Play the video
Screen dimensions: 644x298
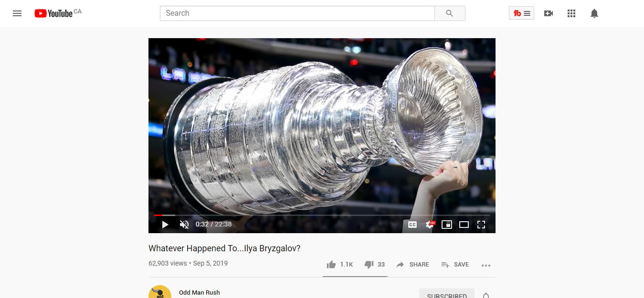pyautogui.click(x=165, y=224)
